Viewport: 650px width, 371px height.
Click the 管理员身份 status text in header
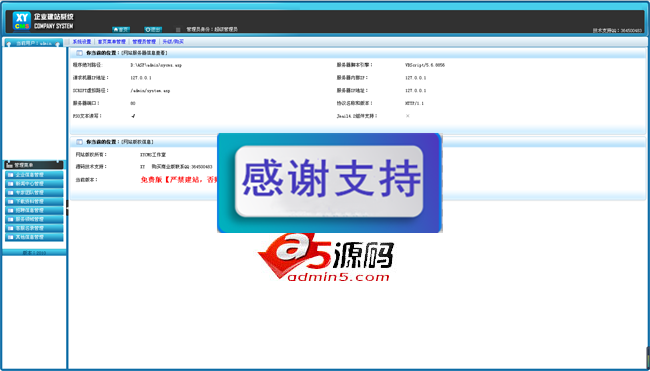tap(212, 30)
